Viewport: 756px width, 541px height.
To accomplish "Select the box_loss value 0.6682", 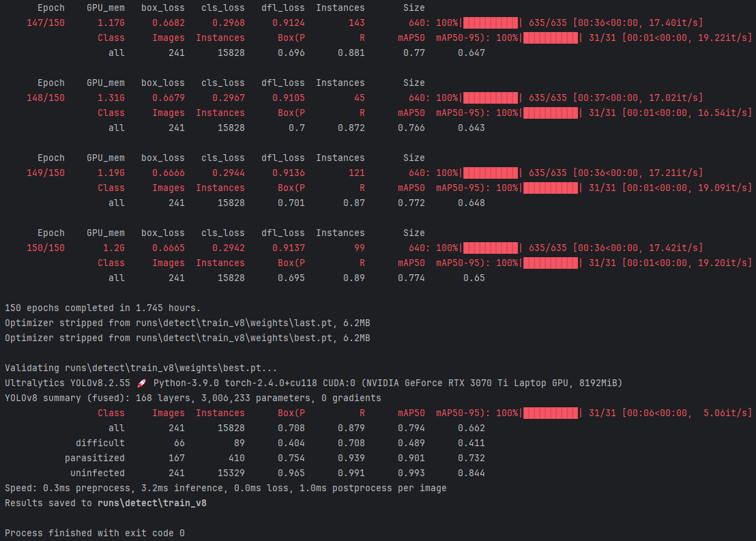I will [x=169, y=23].
